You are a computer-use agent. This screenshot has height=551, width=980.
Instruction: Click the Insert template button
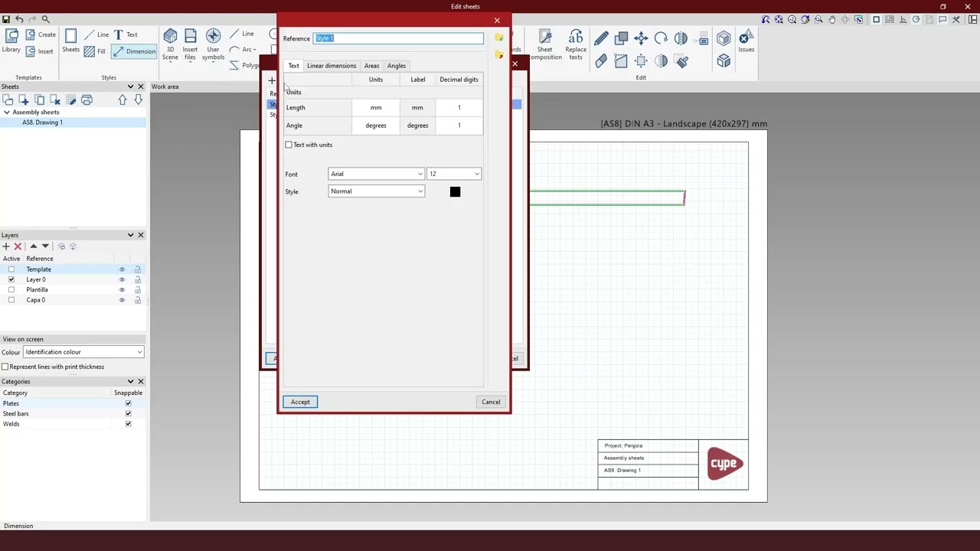point(40,51)
